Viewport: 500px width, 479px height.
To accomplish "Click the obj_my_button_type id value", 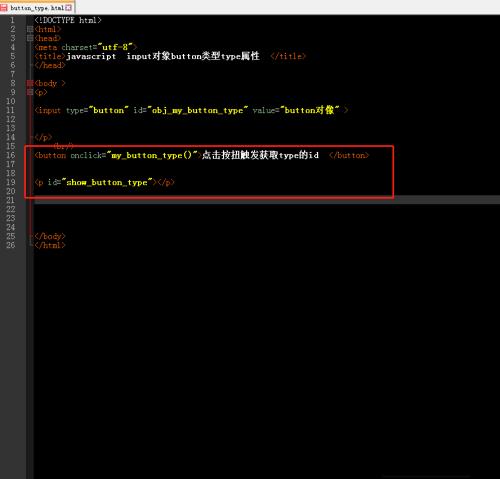I will coord(198,110).
